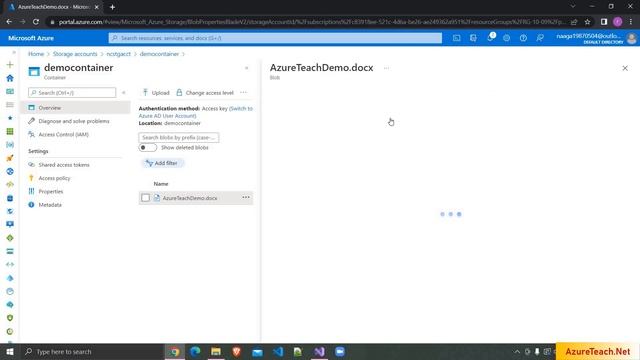Open ellipsis next to blob title AzureTeachDemo.docx
The height and width of the screenshot is (360, 640).
387,68
